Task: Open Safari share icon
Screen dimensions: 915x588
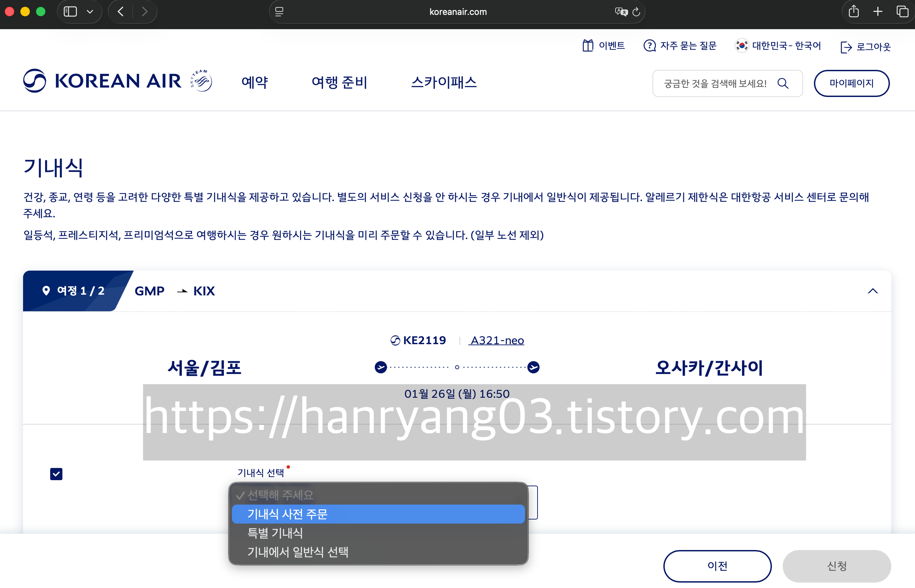Action: [854, 12]
